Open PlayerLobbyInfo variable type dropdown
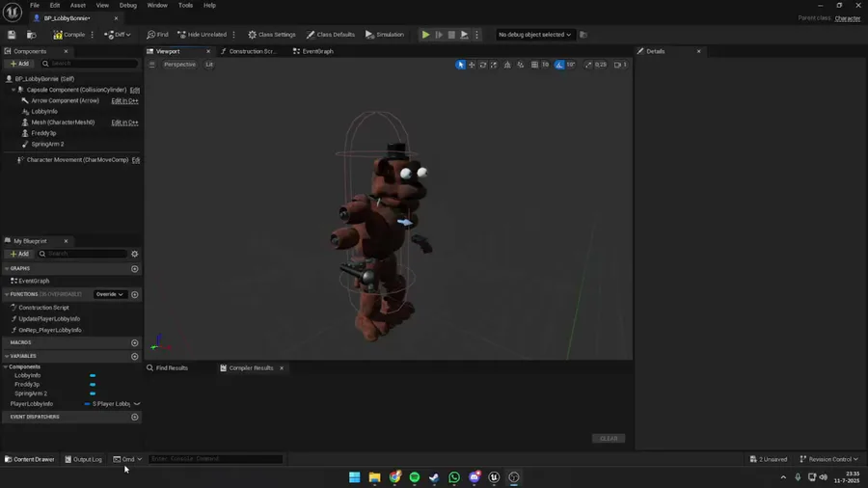This screenshot has width=868, height=488. 113,404
